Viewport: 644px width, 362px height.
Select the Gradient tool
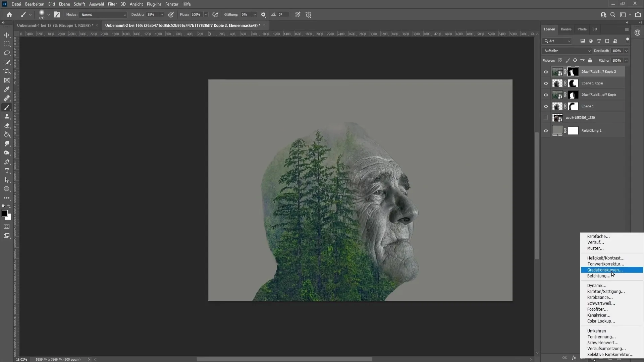click(x=7, y=135)
